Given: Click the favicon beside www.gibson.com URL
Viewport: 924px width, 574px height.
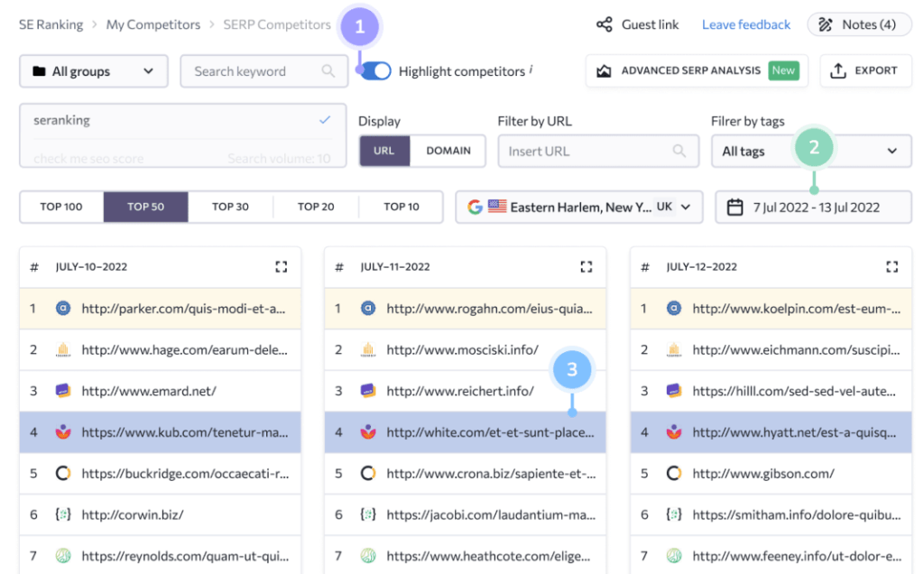Looking at the screenshot, I should (x=674, y=473).
